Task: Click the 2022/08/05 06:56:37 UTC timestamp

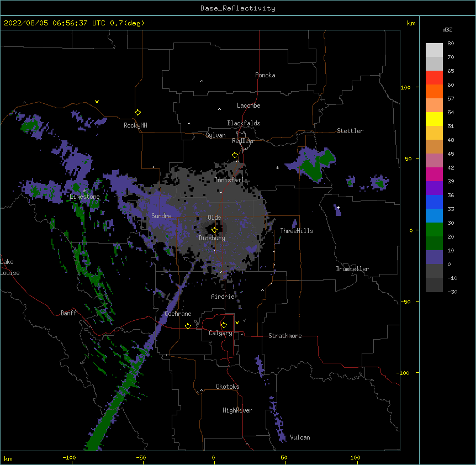Action: pos(55,23)
